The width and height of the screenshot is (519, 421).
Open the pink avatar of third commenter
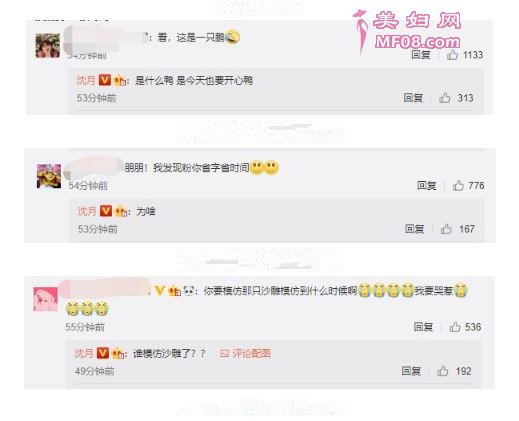click(x=46, y=299)
